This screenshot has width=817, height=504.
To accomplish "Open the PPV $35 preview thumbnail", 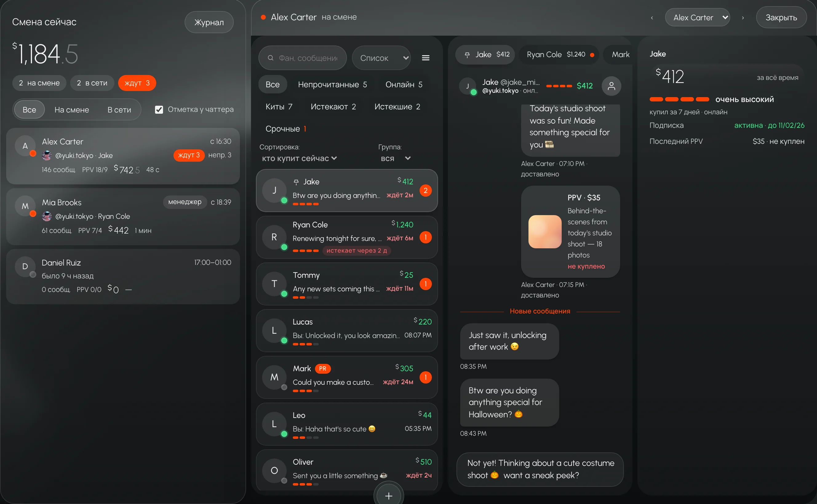I will (545, 232).
